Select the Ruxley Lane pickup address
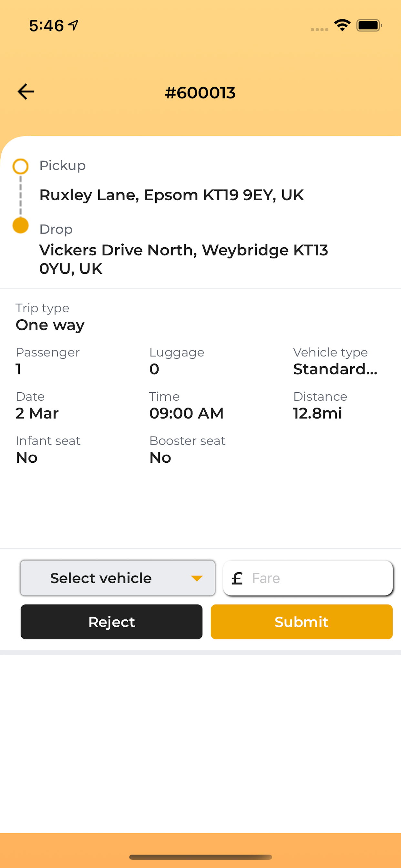The image size is (401, 868). pyautogui.click(x=171, y=195)
